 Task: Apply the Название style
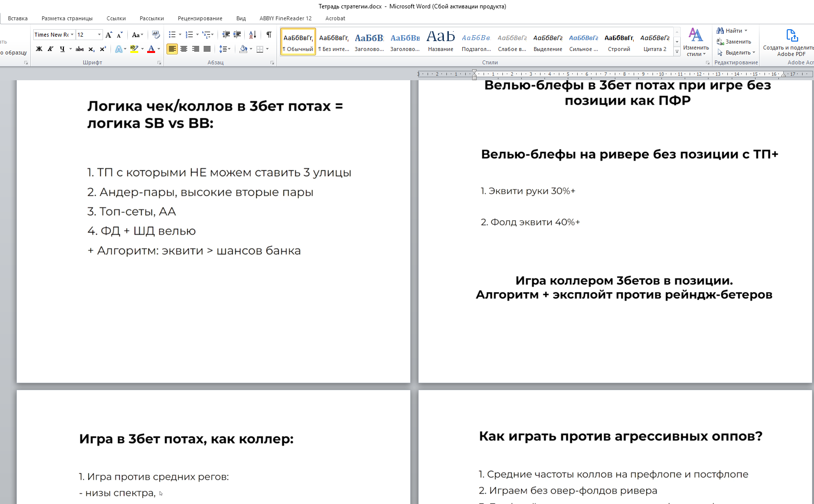pos(440,42)
